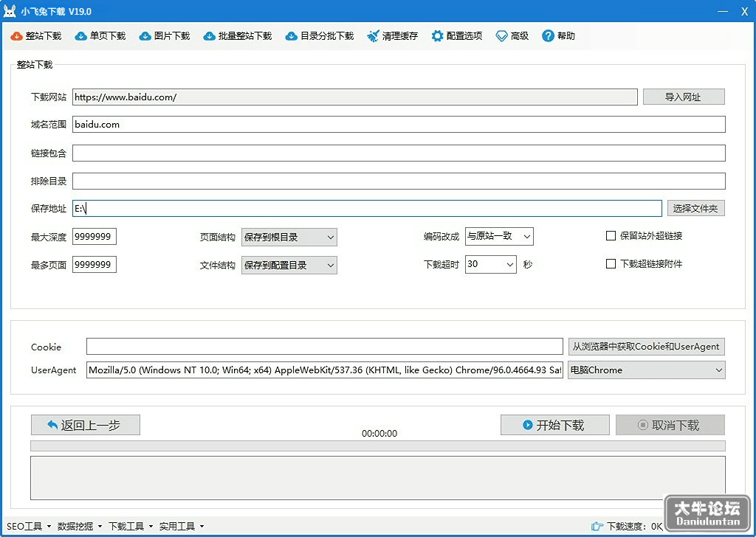Screen dimensions: 756x537
Task: Click the download progress bar
Action: click(x=377, y=446)
